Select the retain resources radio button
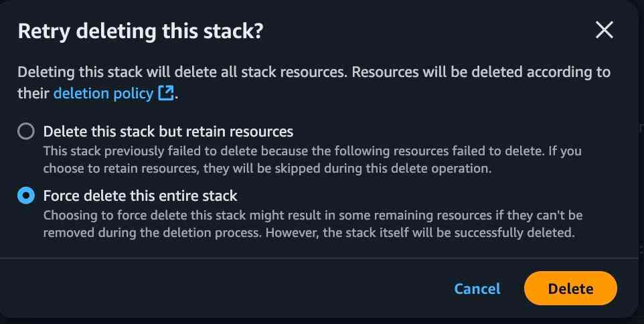The image size is (644, 324). 26,131
